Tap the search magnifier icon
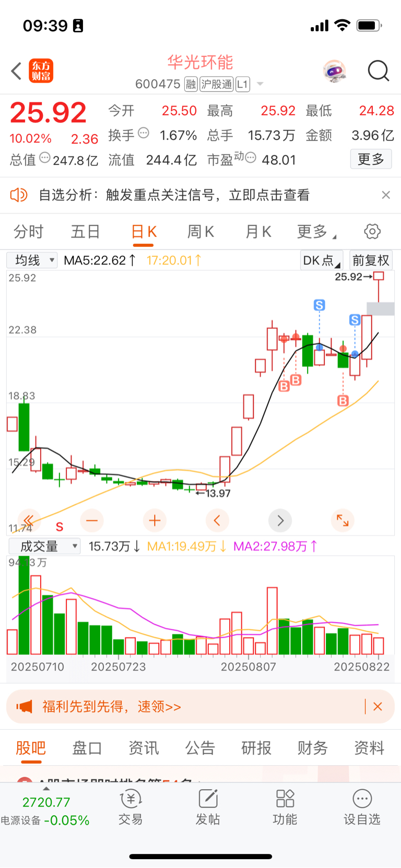 [378, 71]
